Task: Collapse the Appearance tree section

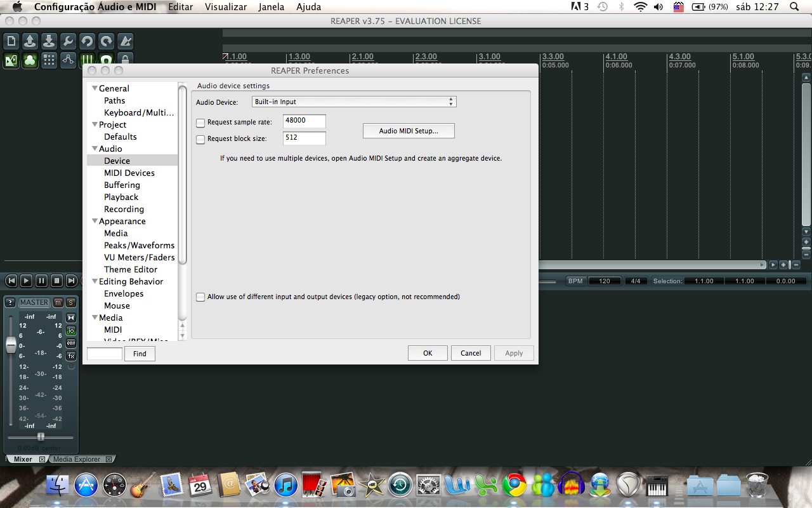Action: point(95,221)
